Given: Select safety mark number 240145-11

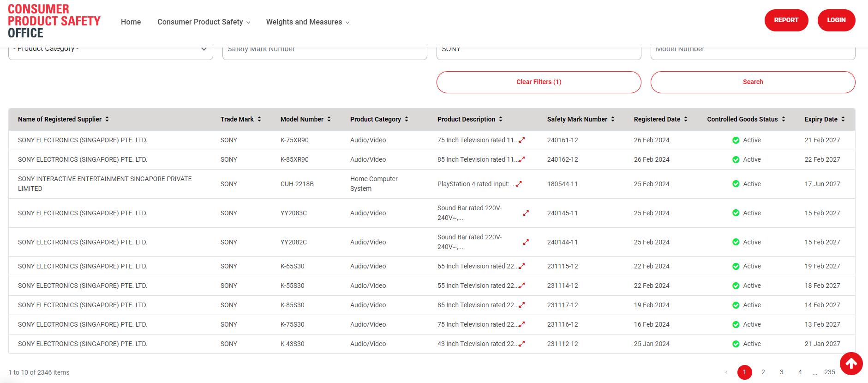Looking at the screenshot, I should 563,213.
